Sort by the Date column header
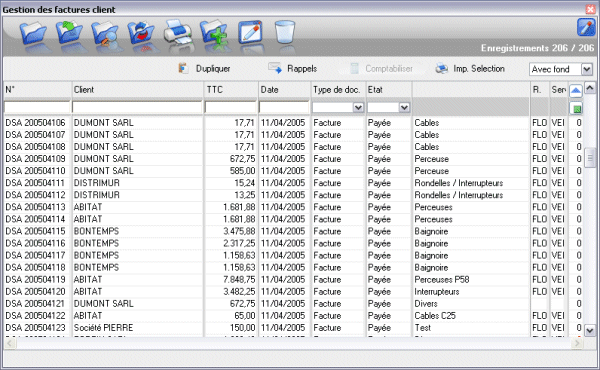Screen dimensions: 600x370 point(284,90)
